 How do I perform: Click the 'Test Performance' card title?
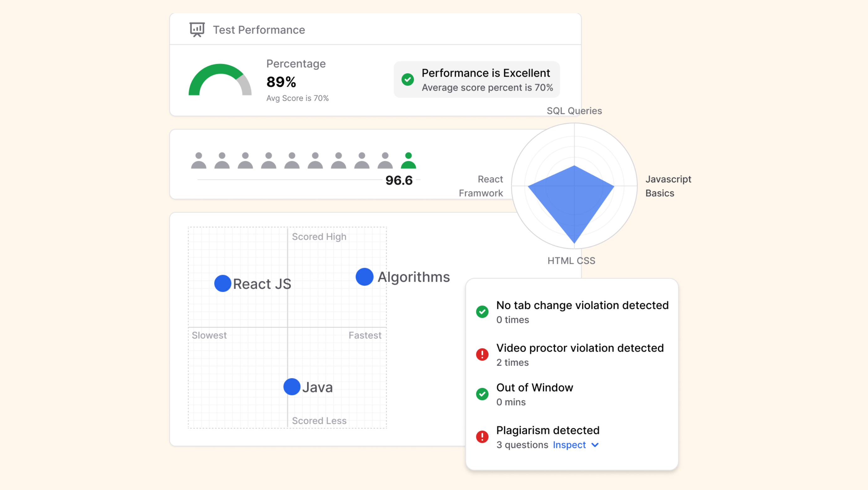(259, 30)
